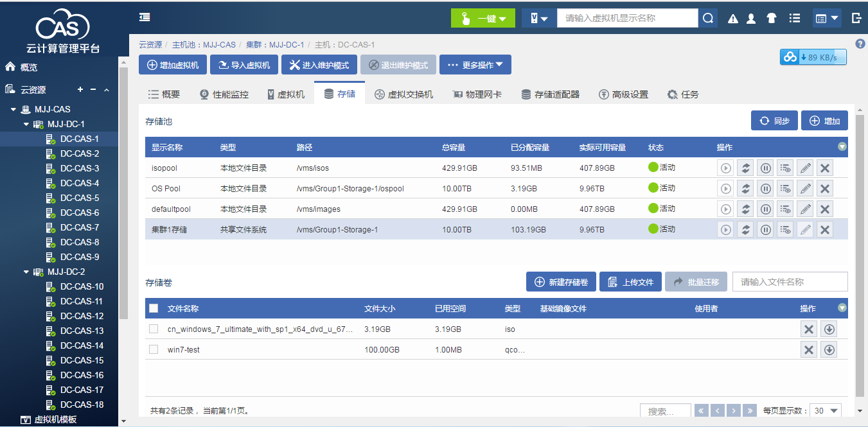
Task: Click the 增加虚拟机 button
Action: pos(173,65)
